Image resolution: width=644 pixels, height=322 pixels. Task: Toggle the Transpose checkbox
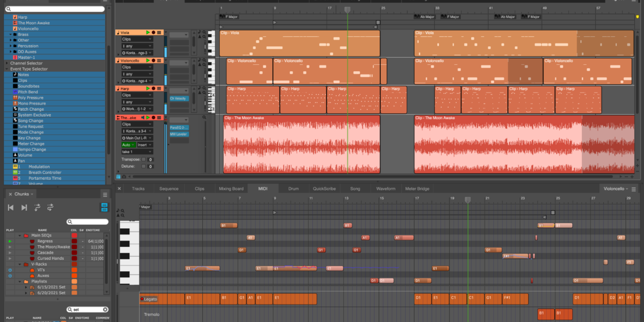tap(144, 159)
